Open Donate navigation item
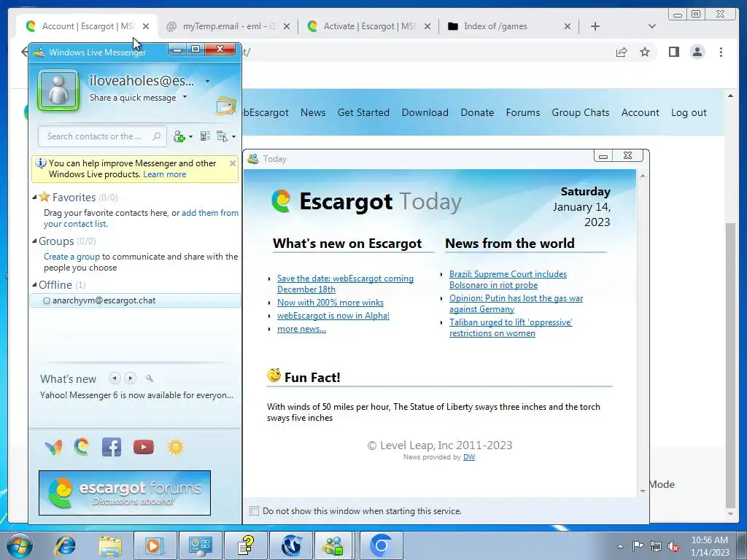This screenshot has height=560, width=747. tap(477, 113)
